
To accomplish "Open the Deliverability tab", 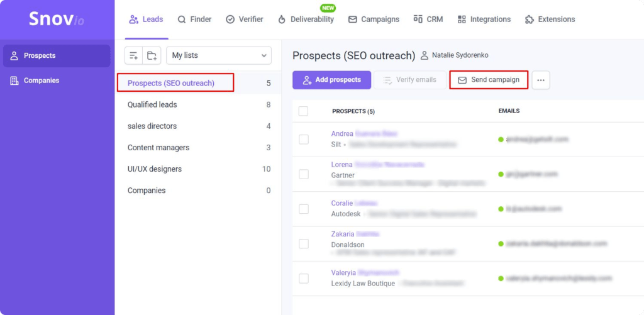I will [x=306, y=19].
